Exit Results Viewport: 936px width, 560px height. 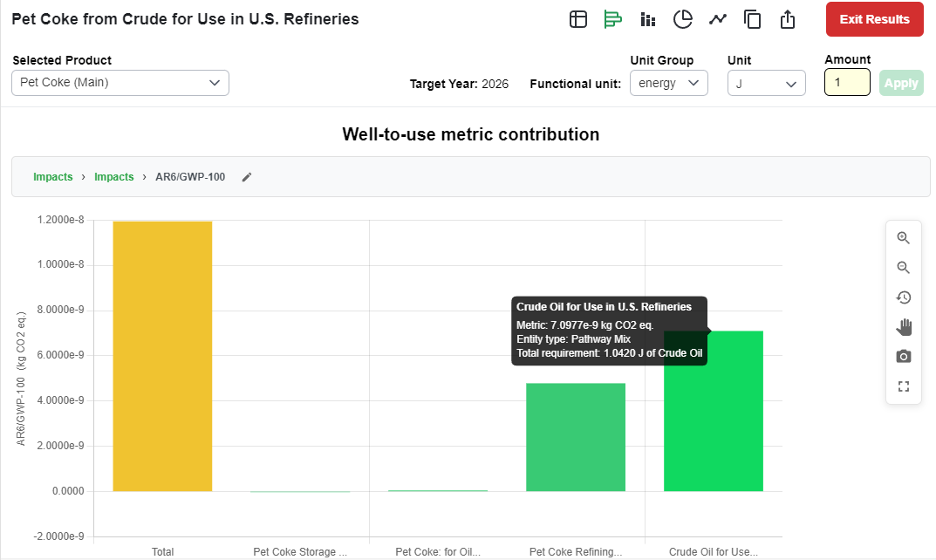coord(875,19)
